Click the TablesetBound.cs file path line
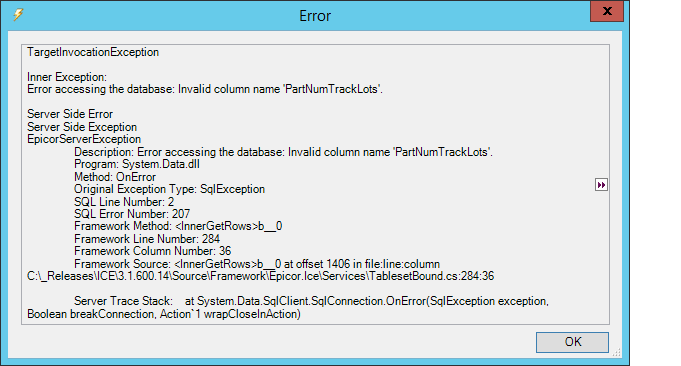This screenshot has width=681, height=366. coord(261,276)
